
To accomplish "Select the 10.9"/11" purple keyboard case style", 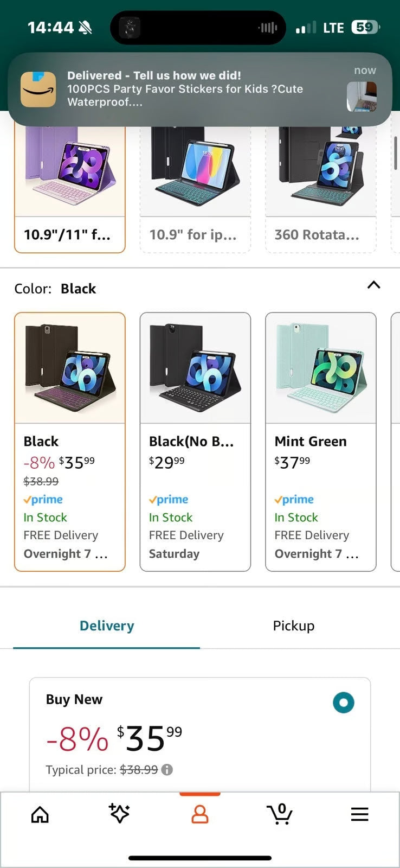I will [70, 187].
